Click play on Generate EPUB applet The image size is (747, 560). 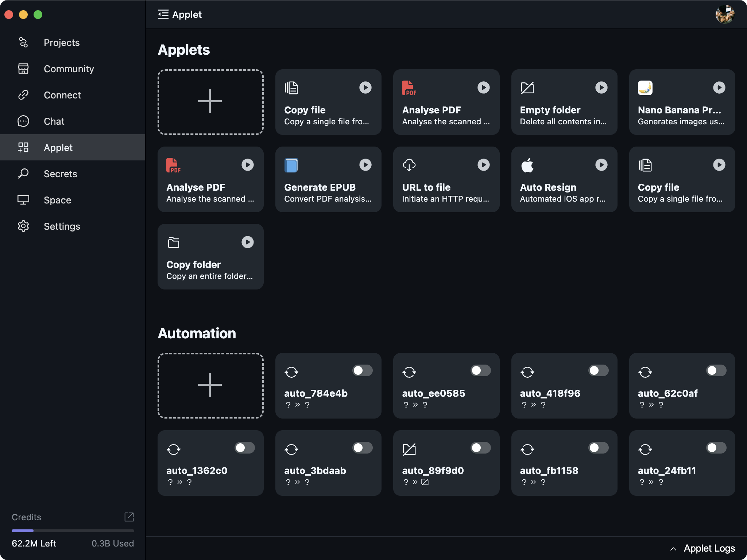pos(365,165)
